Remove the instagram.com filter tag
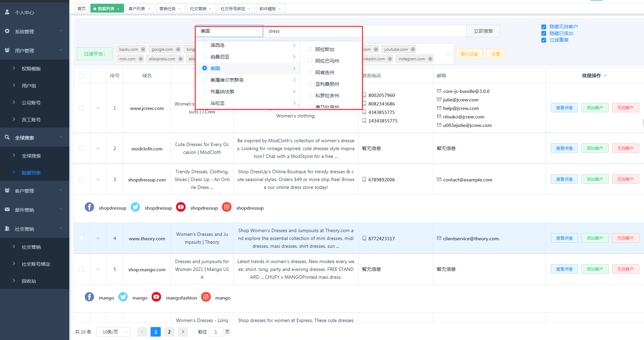This screenshot has width=644, height=340. (430, 59)
